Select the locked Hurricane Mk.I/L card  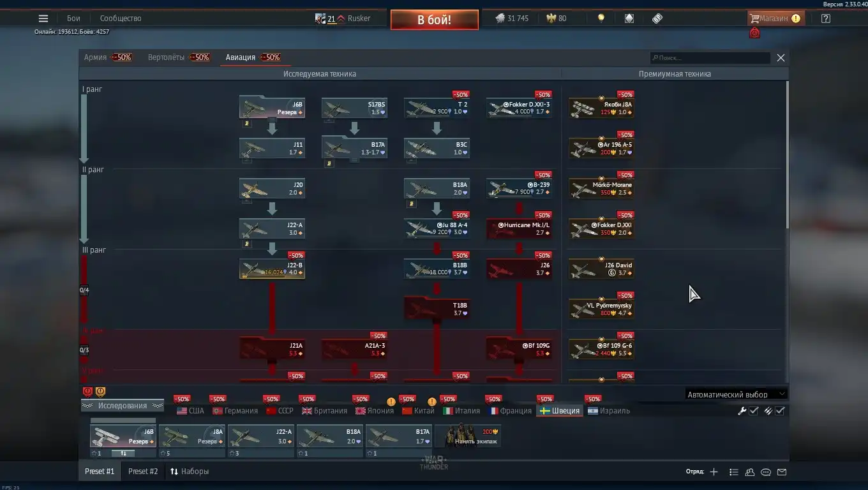pyautogui.click(x=519, y=229)
